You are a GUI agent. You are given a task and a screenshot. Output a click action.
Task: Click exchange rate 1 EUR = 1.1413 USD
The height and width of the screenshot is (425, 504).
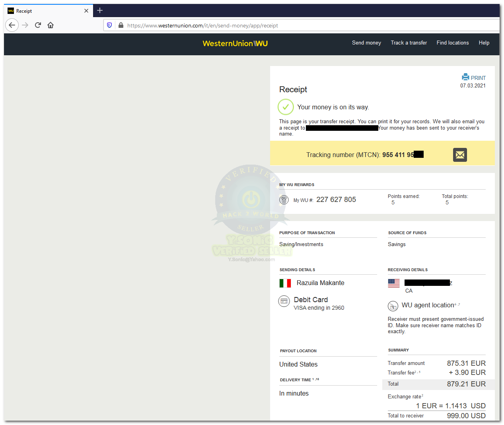point(451,406)
